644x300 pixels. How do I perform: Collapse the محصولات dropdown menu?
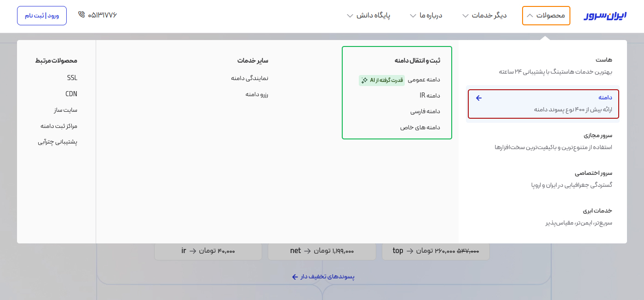click(x=546, y=16)
